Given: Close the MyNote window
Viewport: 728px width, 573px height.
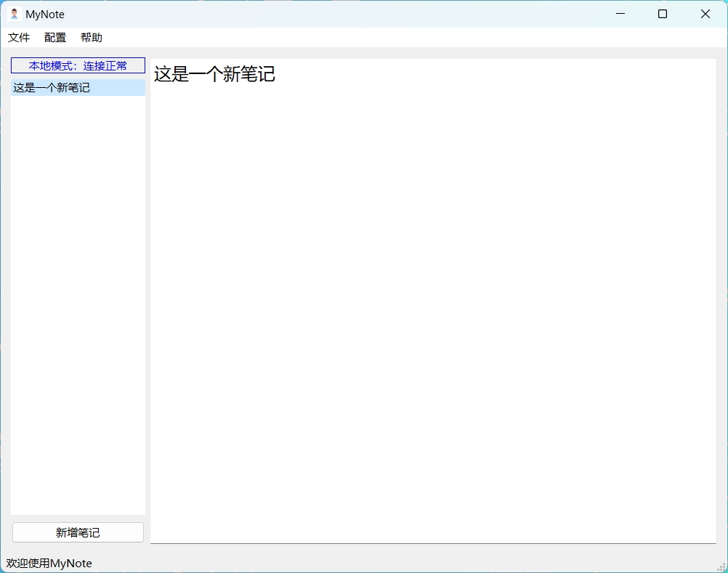Looking at the screenshot, I should (x=705, y=14).
